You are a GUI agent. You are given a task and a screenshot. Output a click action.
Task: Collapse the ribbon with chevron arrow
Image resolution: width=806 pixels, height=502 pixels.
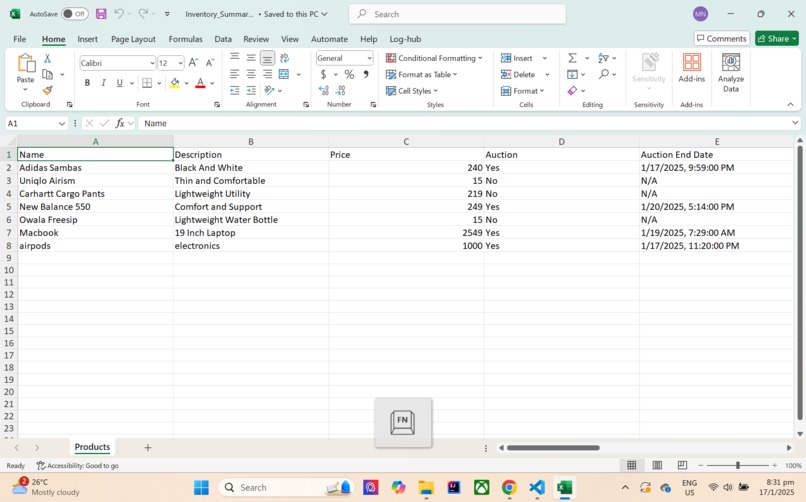[x=791, y=104]
